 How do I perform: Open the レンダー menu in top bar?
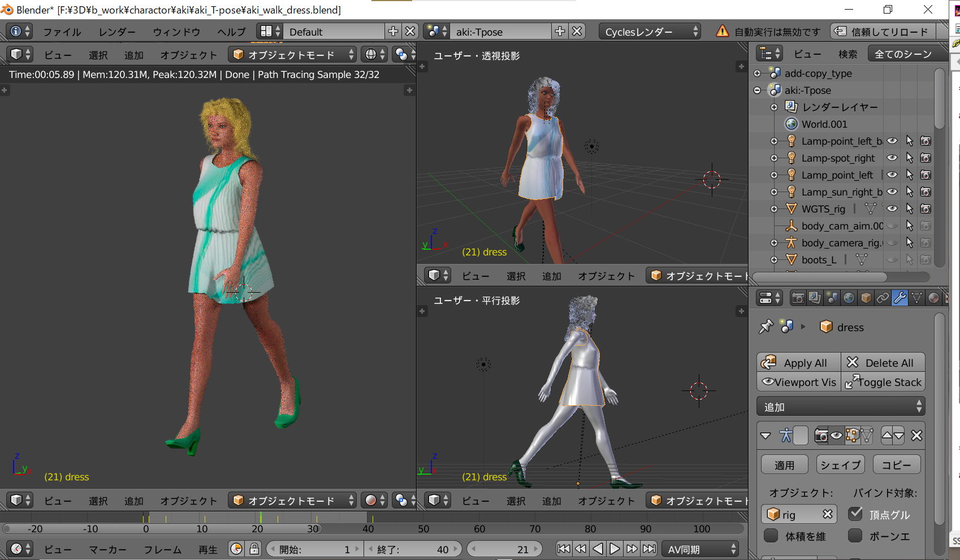(117, 32)
